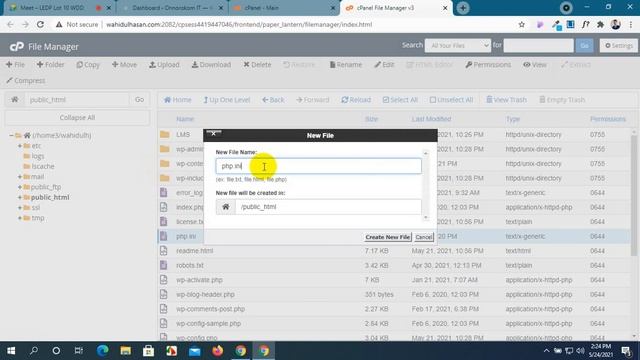Select wp-comments-post.php in the file list
Viewport: 640px width, 360px height.
click(x=210, y=309)
